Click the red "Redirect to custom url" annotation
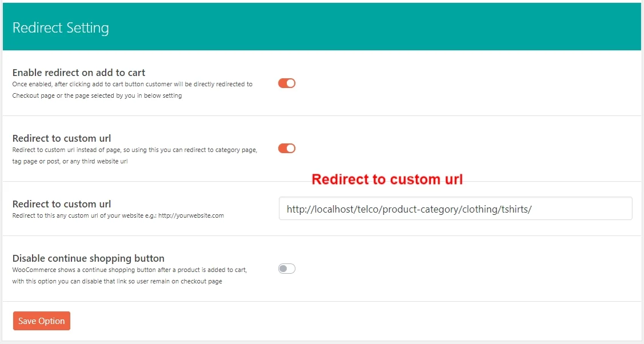This screenshot has width=644, height=344. 387,179
